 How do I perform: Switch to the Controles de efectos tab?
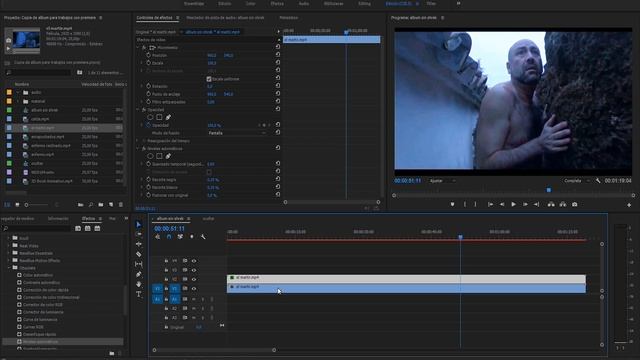pos(154,18)
